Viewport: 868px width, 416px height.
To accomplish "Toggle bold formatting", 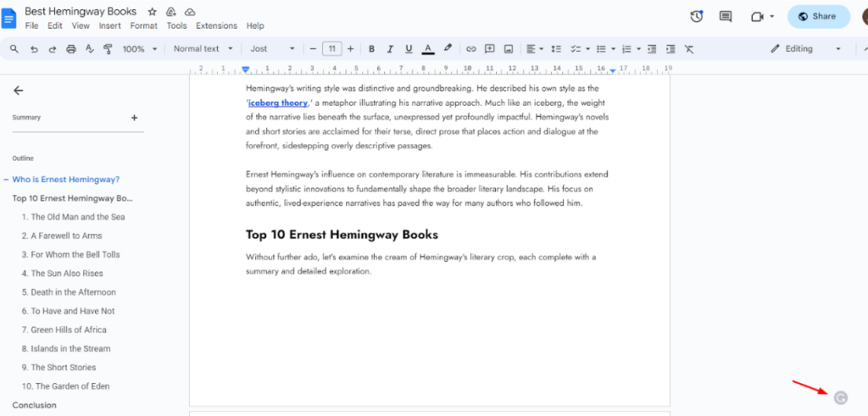I will tap(371, 48).
